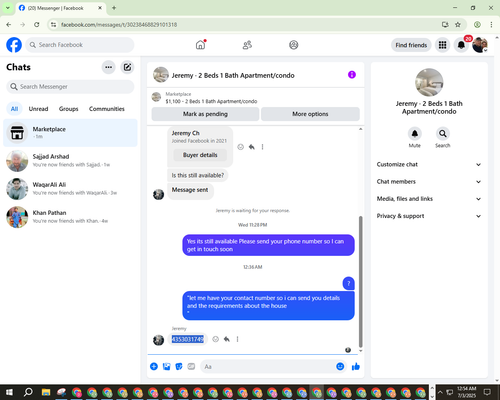Image resolution: width=500 pixels, height=400 pixels.
Task: Expand the Chat members section
Action: point(429,182)
